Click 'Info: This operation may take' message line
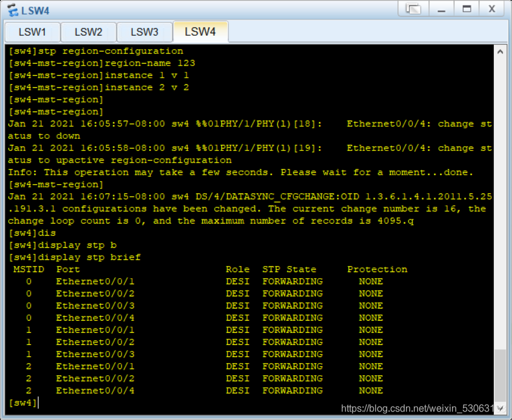Image resolution: width=512 pixels, height=420 pixels. pyautogui.click(x=241, y=173)
